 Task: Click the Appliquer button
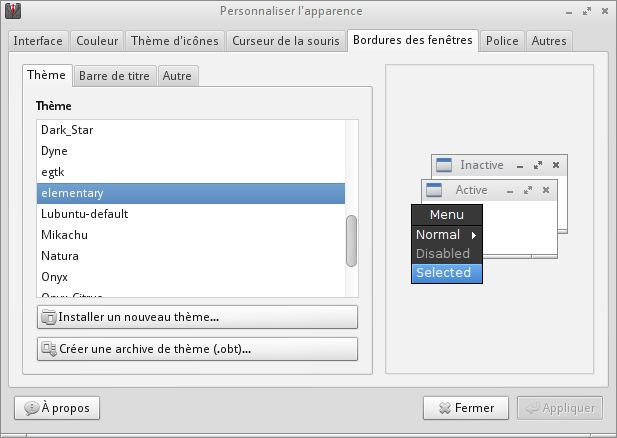pos(560,408)
